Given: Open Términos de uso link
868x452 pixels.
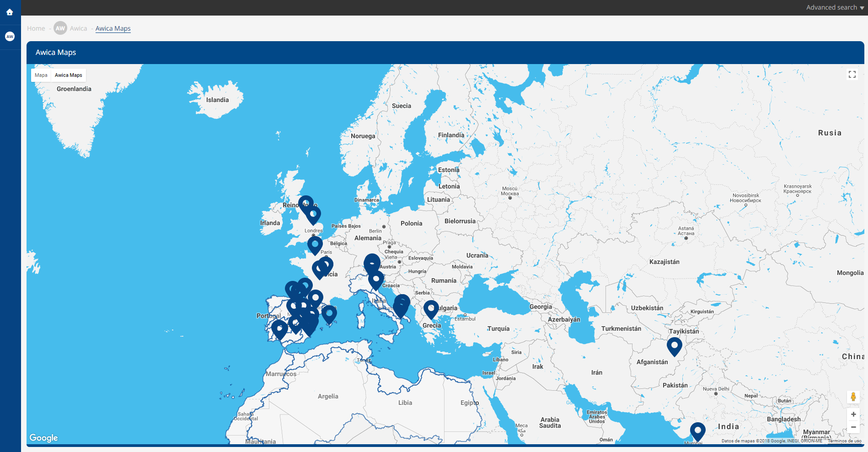Looking at the screenshot, I should point(844,441).
